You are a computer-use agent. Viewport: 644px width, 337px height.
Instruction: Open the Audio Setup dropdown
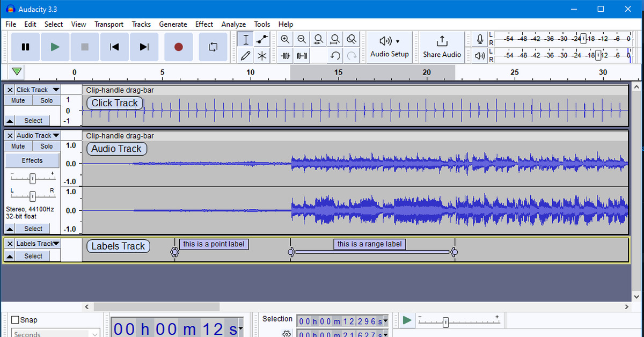(x=390, y=47)
